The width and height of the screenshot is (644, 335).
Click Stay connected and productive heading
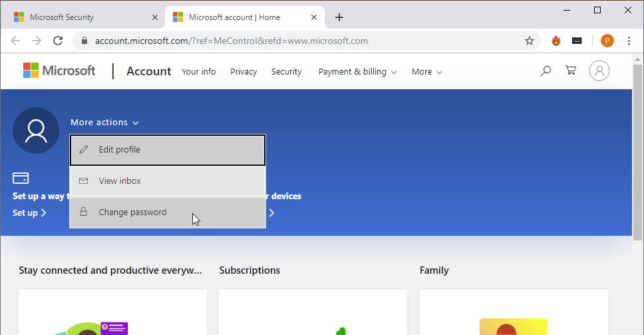click(x=110, y=270)
